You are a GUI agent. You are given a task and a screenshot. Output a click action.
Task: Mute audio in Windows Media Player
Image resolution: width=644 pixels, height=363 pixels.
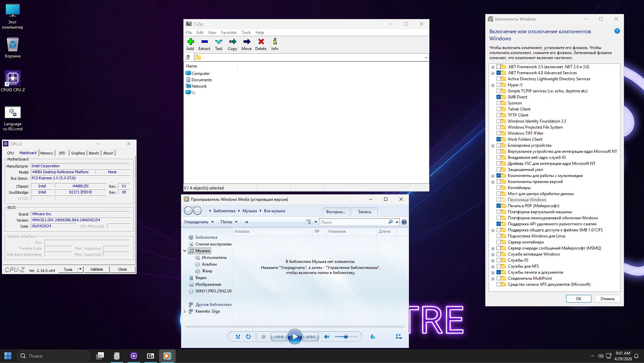click(x=326, y=336)
